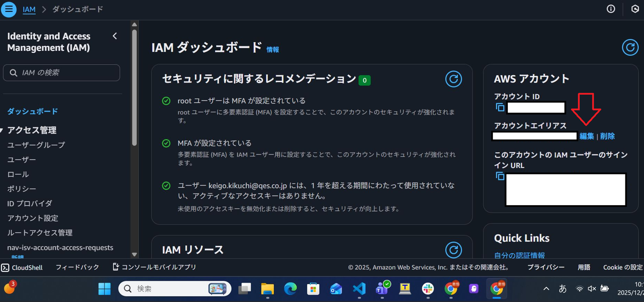Open Visual Studio Code from taskbar
The height and width of the screenshot is (302, 644).
[x=359, y=289]
